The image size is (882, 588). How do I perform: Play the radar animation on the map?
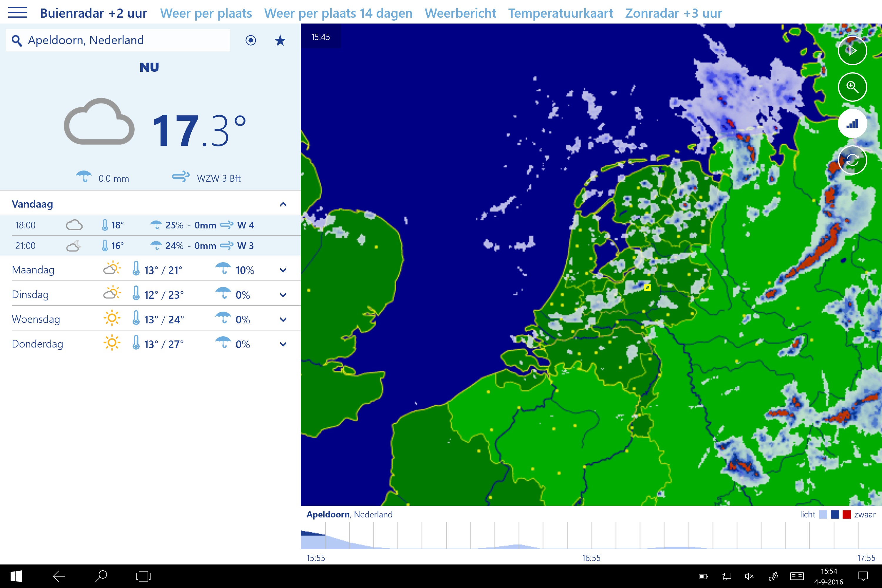point(852,50)
